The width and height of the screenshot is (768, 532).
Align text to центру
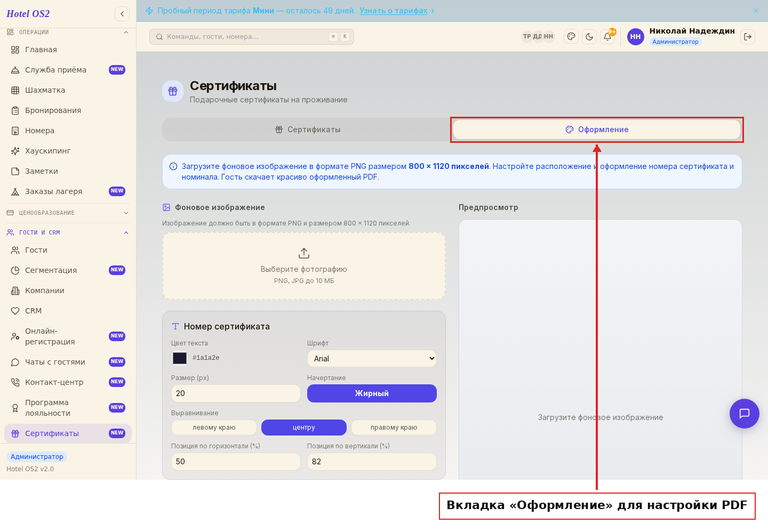coord(304,428)
